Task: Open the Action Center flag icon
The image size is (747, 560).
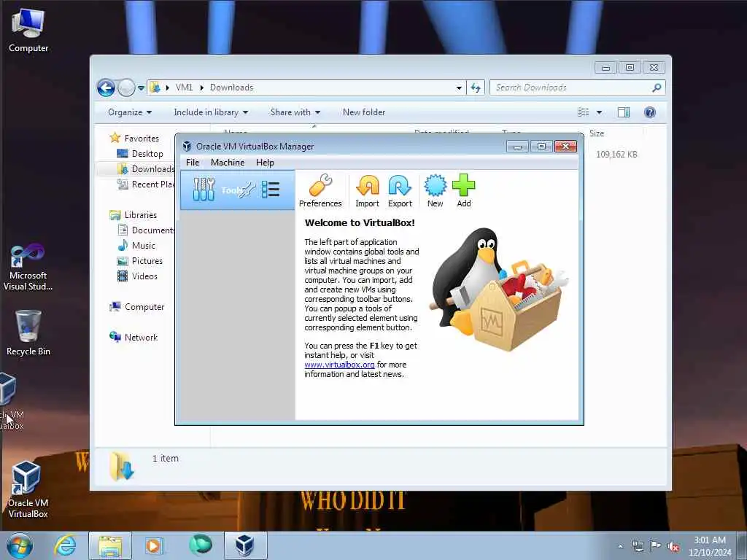Action: coord(656,546)
